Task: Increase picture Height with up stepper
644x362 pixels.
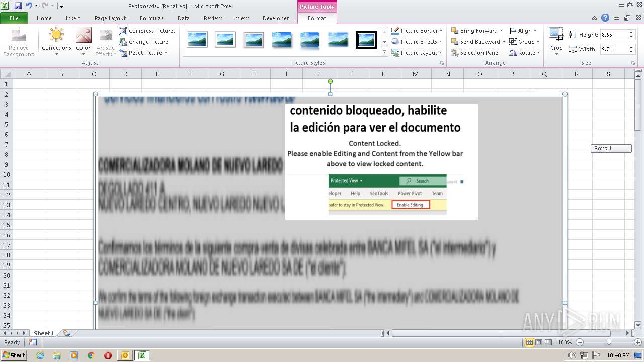Action: click(630, 33)
